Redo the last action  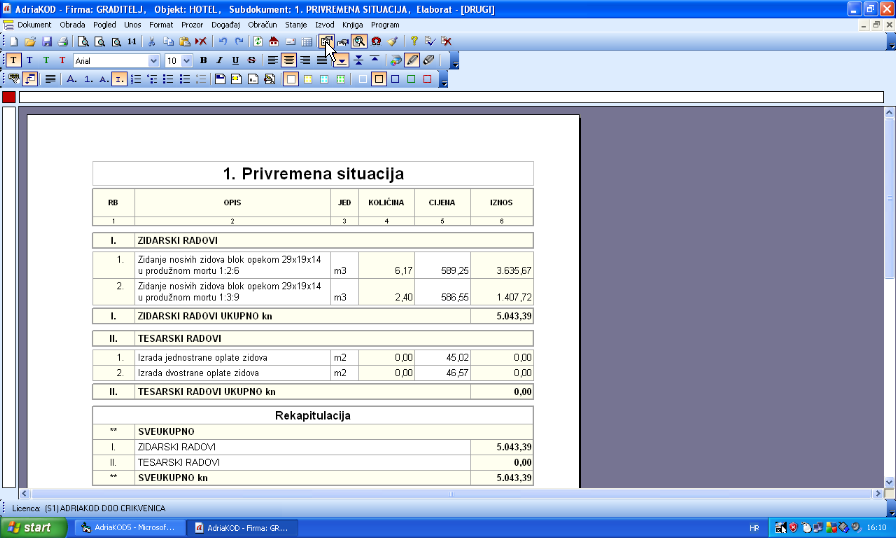(x=239, y=42)
